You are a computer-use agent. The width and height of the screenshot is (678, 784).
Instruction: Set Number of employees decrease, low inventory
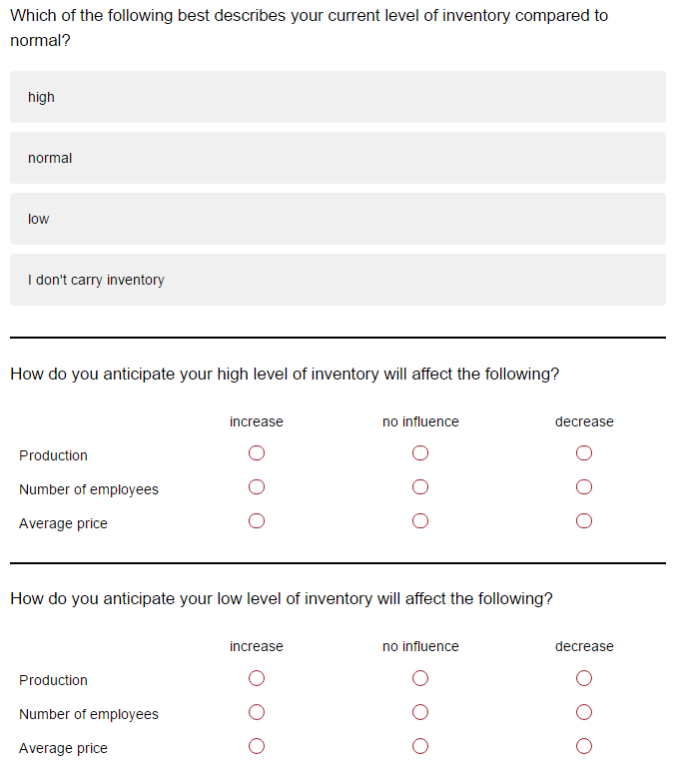[584, 712]
